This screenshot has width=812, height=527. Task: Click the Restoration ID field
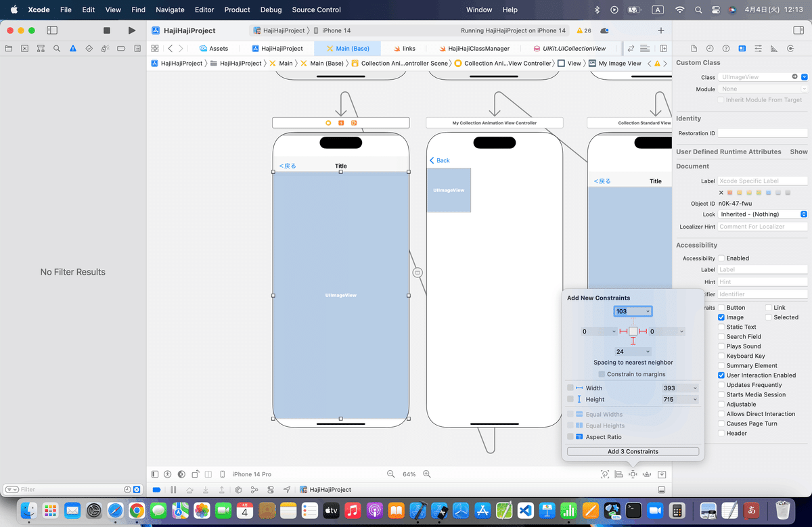(763, 133)
